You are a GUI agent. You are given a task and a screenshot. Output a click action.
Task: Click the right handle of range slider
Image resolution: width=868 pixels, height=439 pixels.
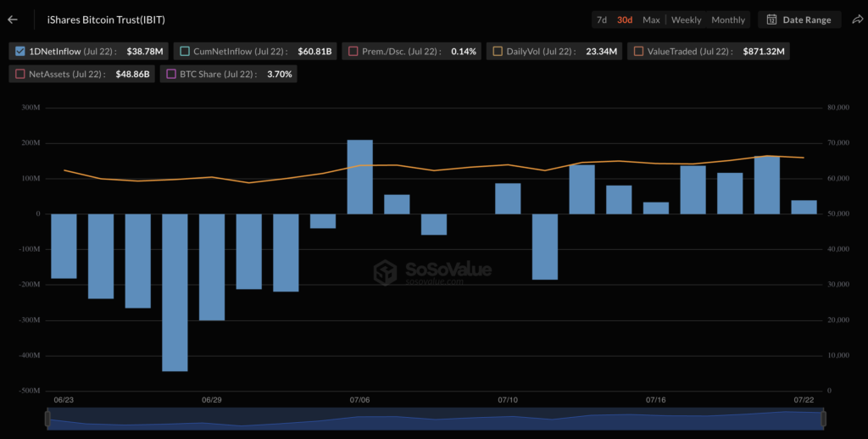(x=823, y=419)
